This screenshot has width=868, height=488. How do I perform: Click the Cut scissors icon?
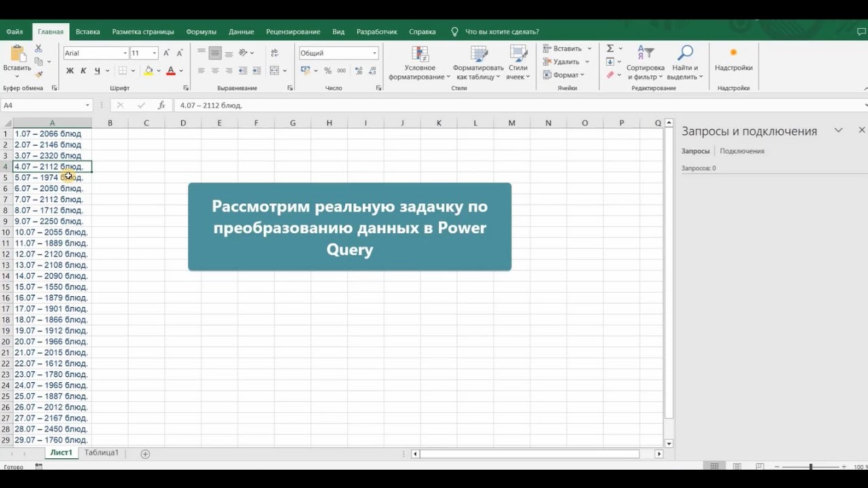click(x=39, y=48)
